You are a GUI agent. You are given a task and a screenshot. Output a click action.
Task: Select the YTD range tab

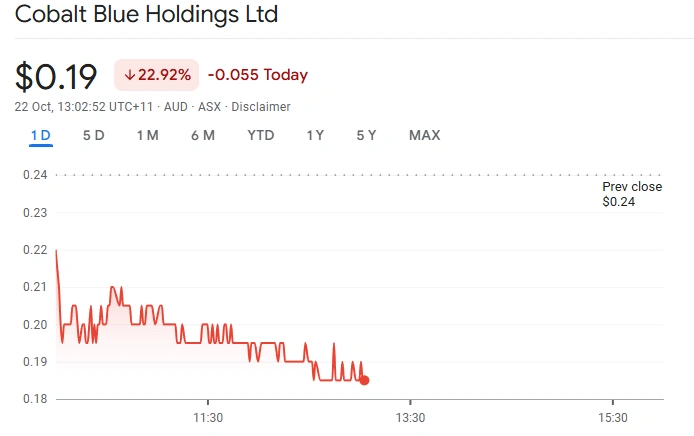261,135
